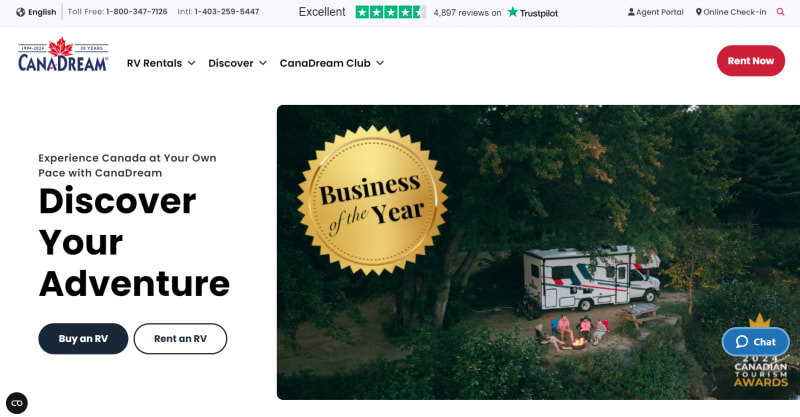Screen dimensions: 800x417
Task: Click the Trustpilot star logo
Action: click(513, 12)
